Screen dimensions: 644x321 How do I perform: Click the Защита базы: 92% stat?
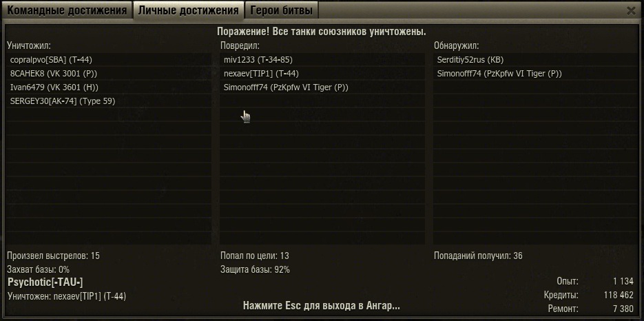point(255,270)
